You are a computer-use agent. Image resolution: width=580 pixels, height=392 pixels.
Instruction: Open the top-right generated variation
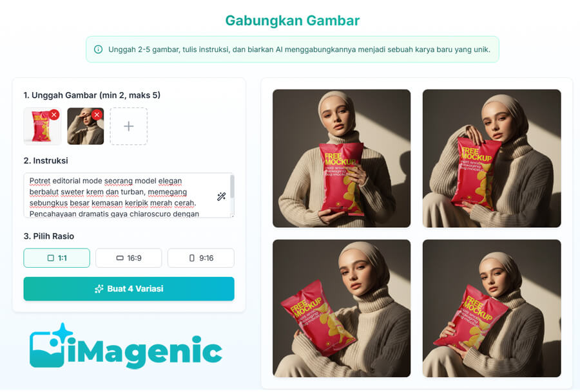tap(492, 158)
